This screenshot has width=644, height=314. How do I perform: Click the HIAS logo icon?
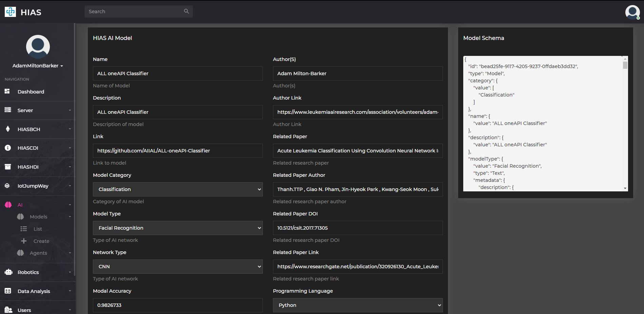10,12
